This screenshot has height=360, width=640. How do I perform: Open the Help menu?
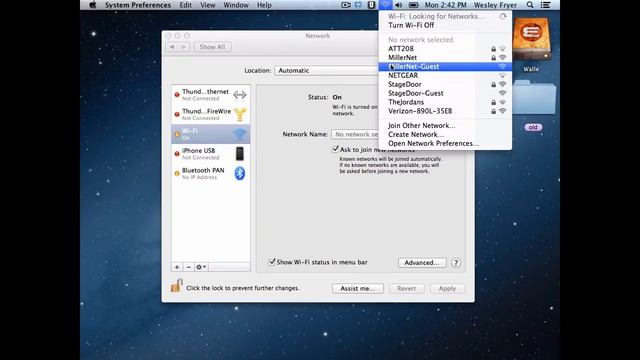[264, 5]
